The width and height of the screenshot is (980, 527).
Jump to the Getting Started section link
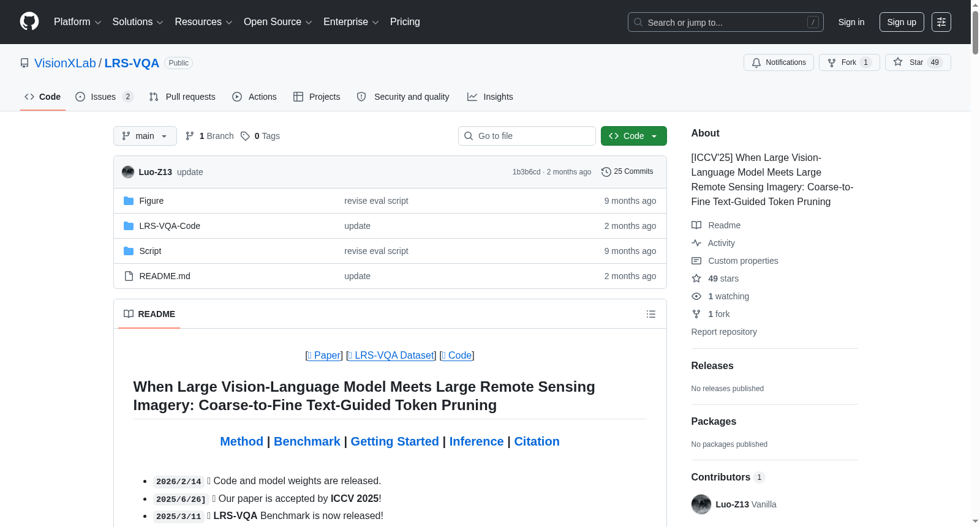(x=395, y=441)
